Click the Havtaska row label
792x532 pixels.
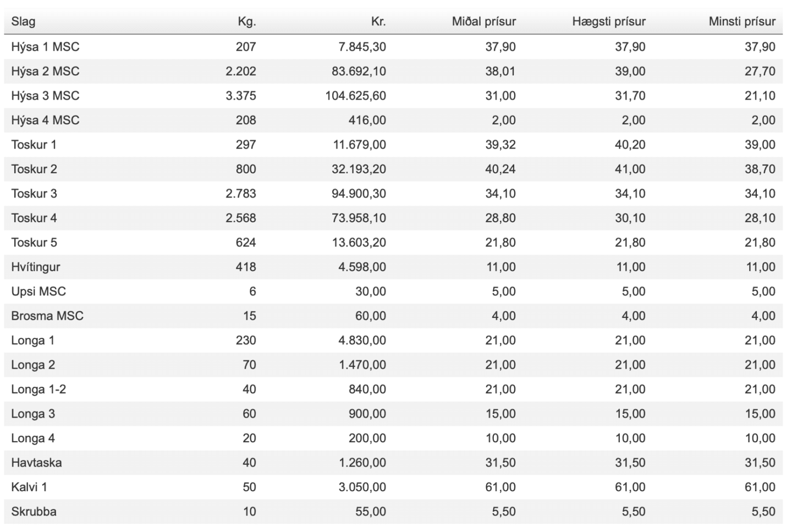pyautogui.click(x=36, y=463)
